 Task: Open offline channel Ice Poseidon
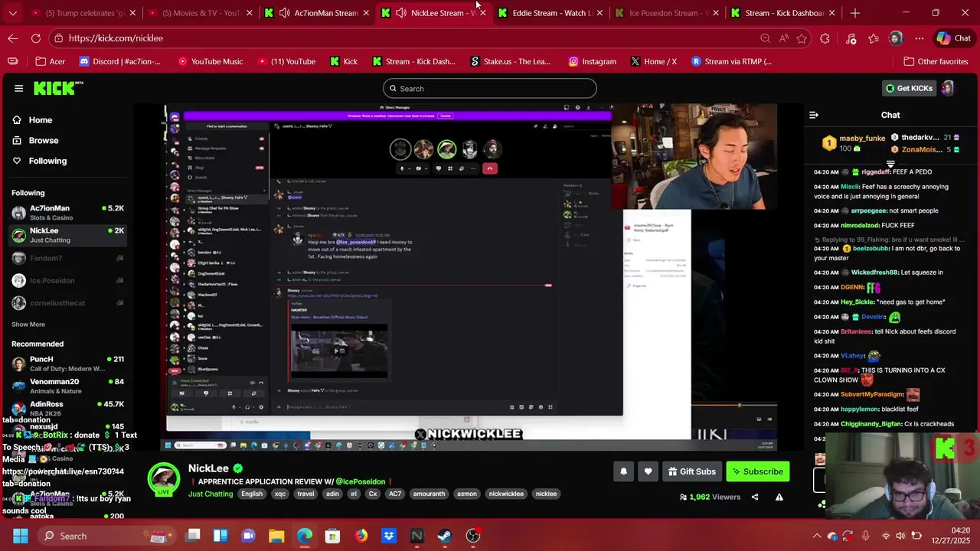pos(67,281)
